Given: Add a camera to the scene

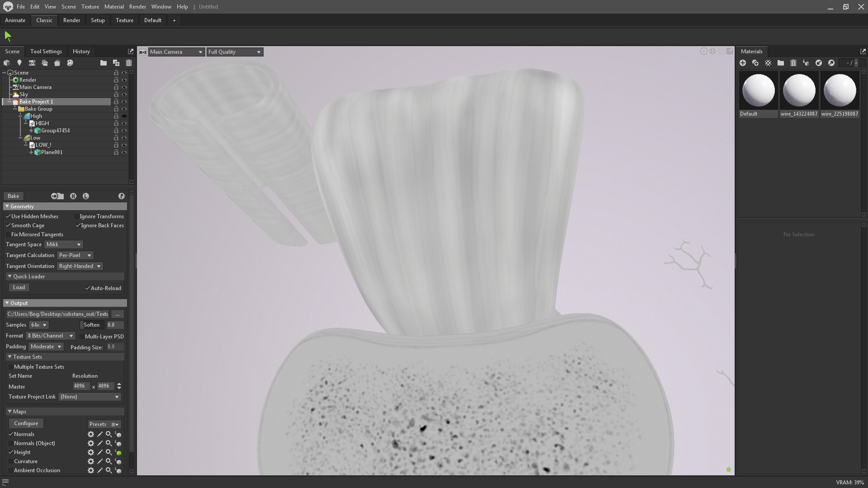Looking at the screenshot, I should (32, 63).
